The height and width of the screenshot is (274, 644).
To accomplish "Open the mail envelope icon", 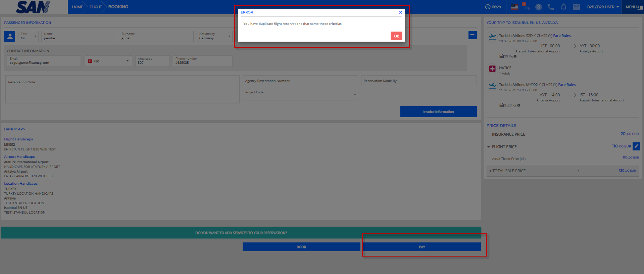I will [576, 7].
